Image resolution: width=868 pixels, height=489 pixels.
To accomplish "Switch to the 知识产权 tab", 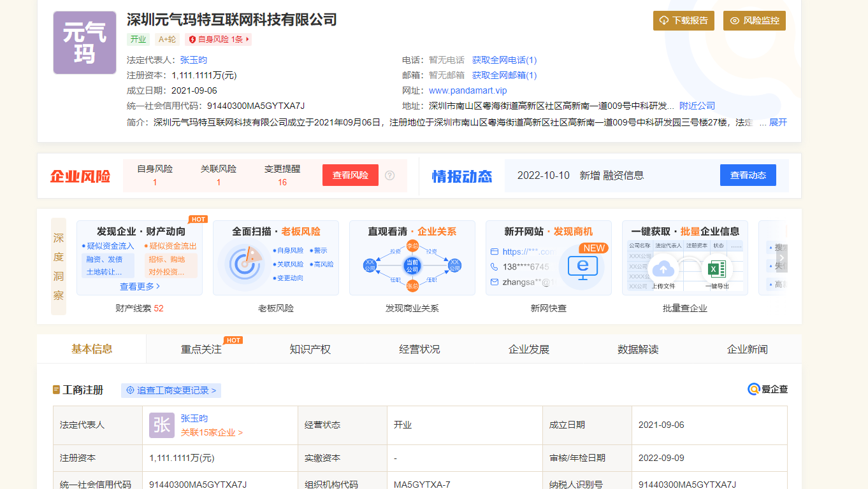I will click(x=310, y=349).
